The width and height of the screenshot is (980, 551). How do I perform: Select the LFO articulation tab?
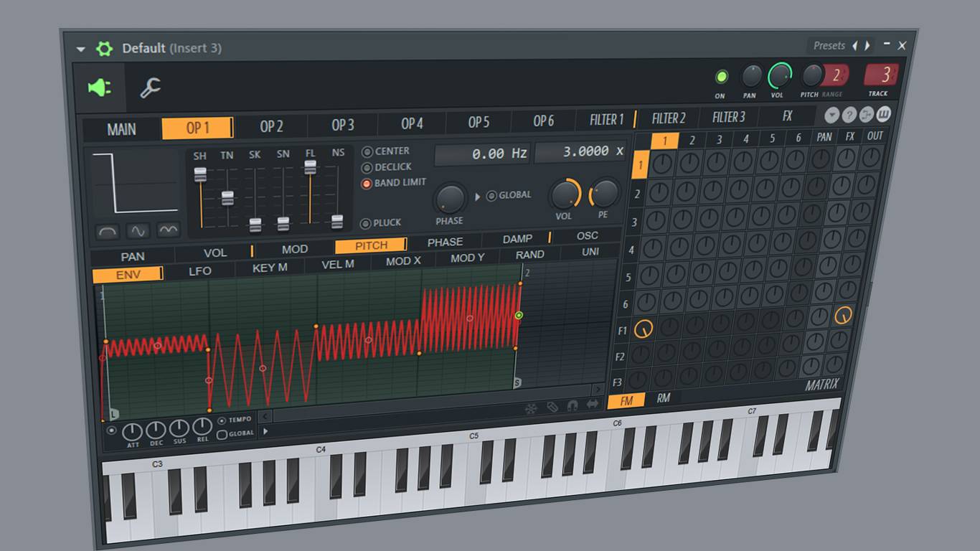point(200,271)
